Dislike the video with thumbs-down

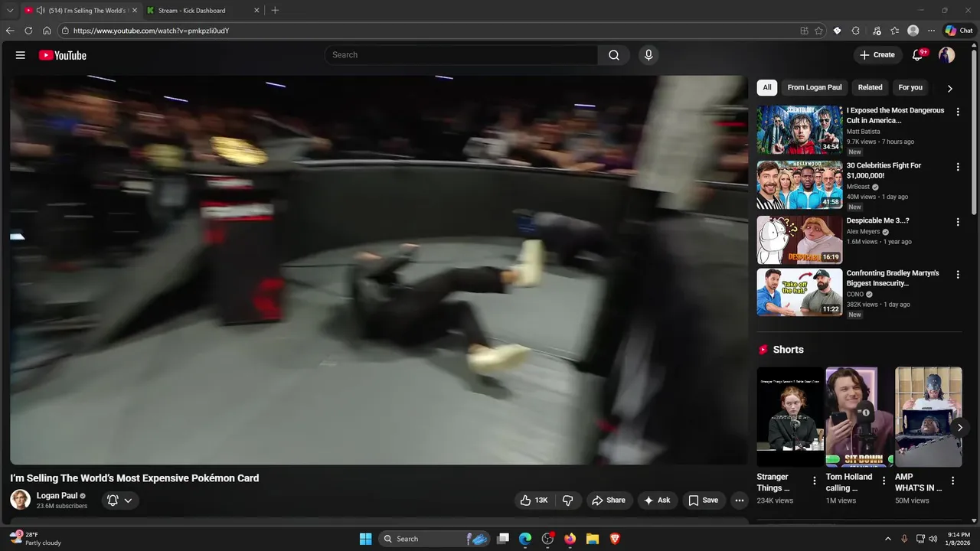tap(568, 500)
